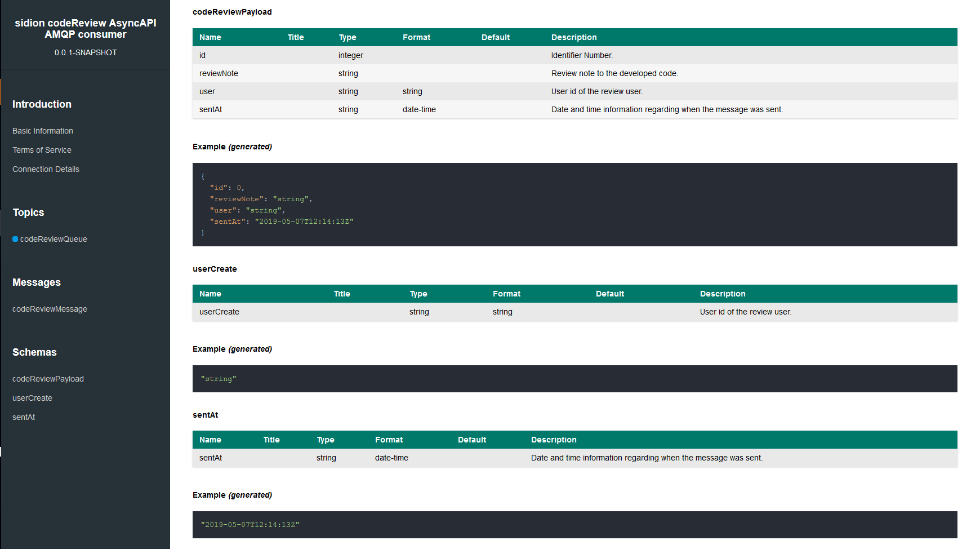Screen dimensions: 980x549
Task: Select the codeReviewQueue topic link
Action: tap(54, 239)
